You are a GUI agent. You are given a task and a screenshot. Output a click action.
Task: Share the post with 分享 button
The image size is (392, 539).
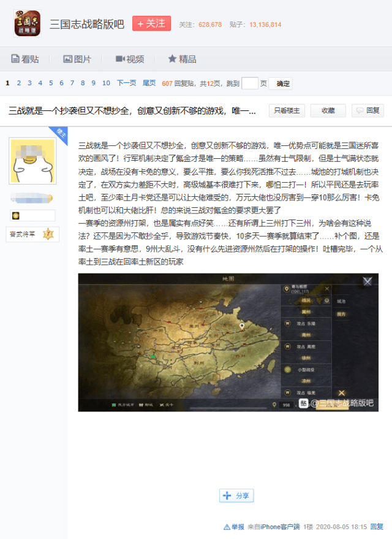[236, 495]
